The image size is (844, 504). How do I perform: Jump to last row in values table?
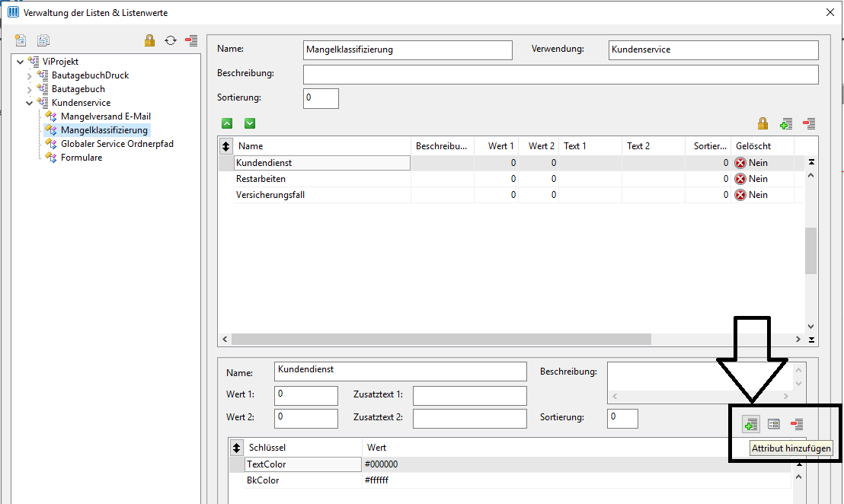(x=811, y=340)
